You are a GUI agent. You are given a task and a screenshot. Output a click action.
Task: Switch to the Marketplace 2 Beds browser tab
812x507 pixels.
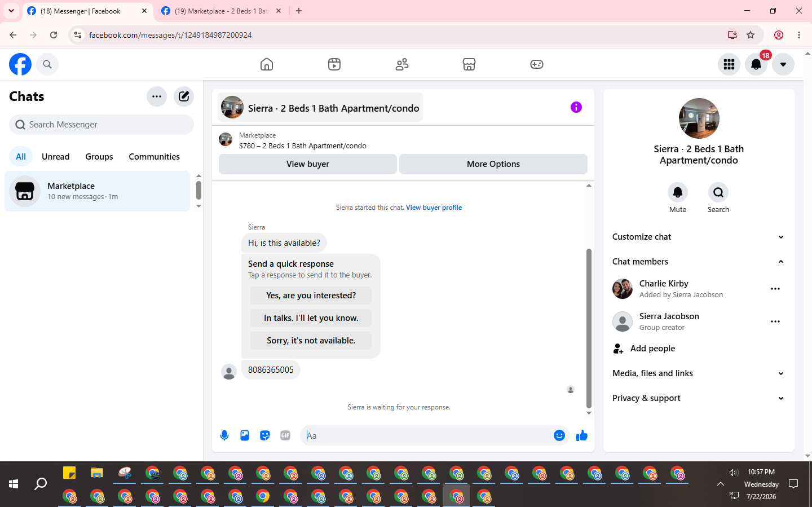pyautogui.click(x=220, y=11)
